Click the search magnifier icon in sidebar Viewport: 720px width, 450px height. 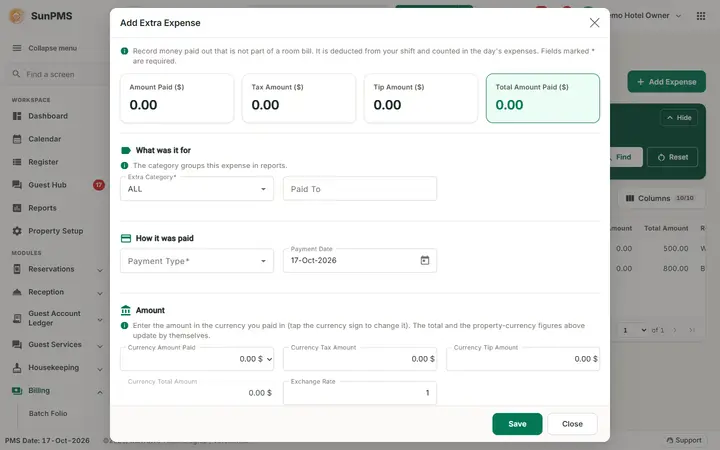pos(17,74)
